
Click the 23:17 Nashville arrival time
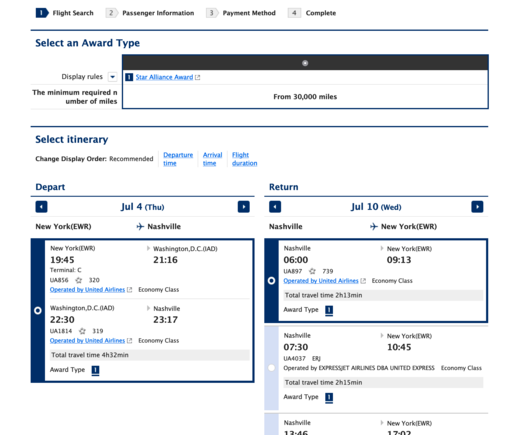[x=165, y=320]
